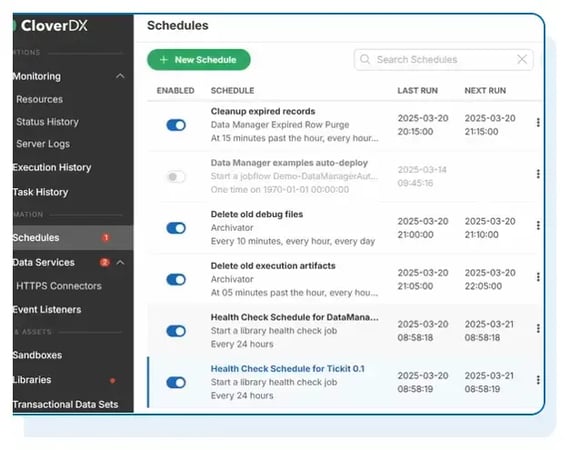Open kebab menu for Cleanup expired records
570x450 pixels.
pos(538,122)
